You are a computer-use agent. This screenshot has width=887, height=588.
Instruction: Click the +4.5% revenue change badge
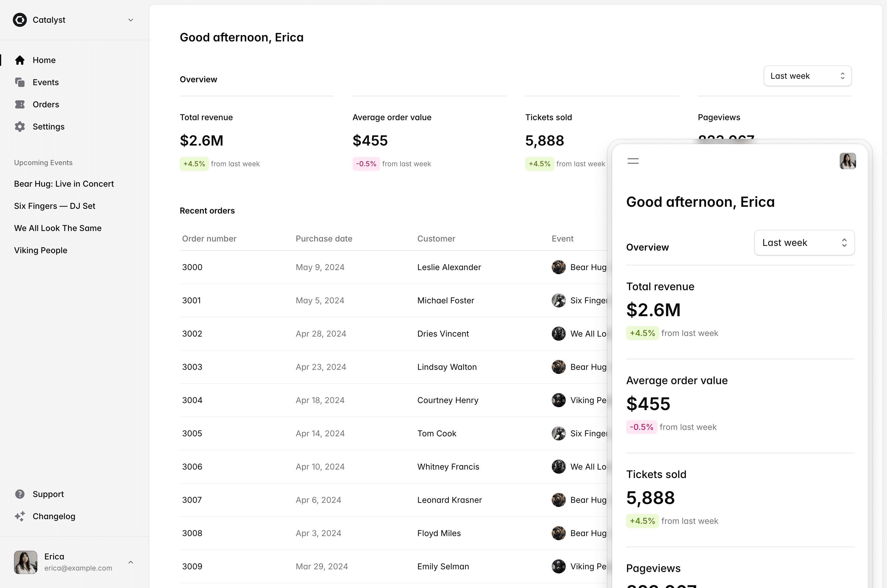[x=194, y=164]
